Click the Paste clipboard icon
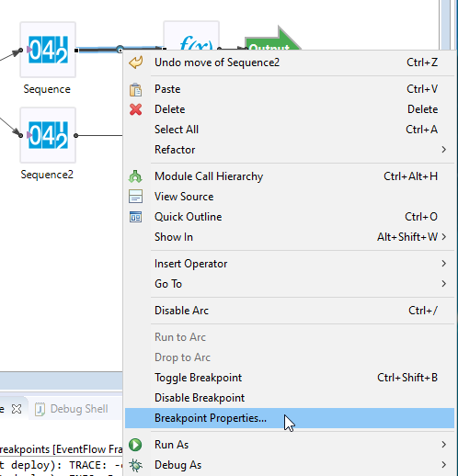 click(135, 89)
